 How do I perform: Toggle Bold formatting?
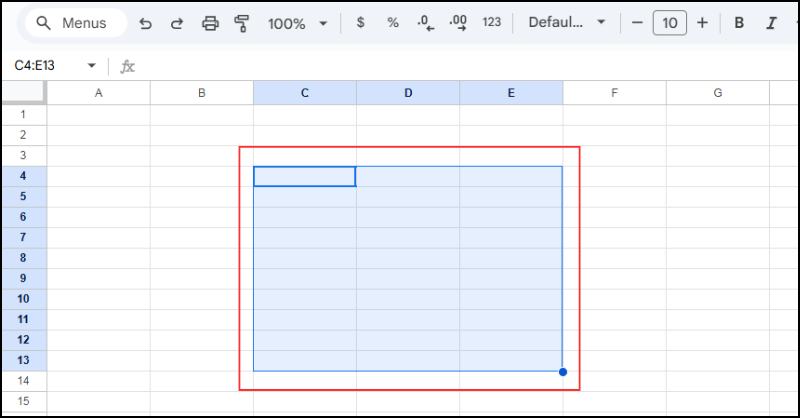[x=739, y=23]
